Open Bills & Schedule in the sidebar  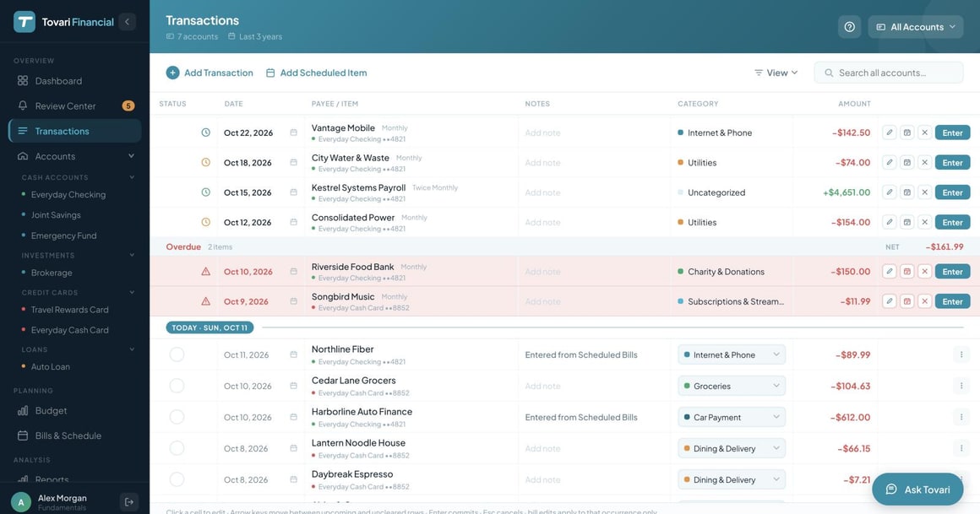coord(75,436)
